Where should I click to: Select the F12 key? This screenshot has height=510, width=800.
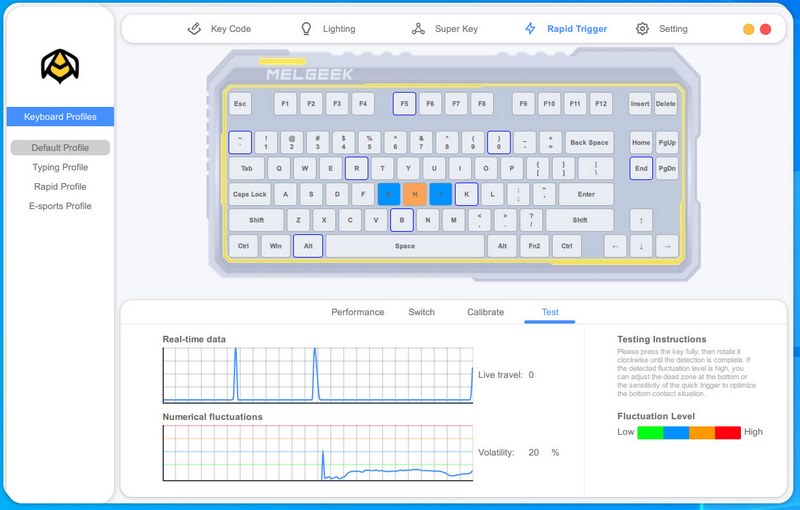pyautogui.click(x=601, y=104)
